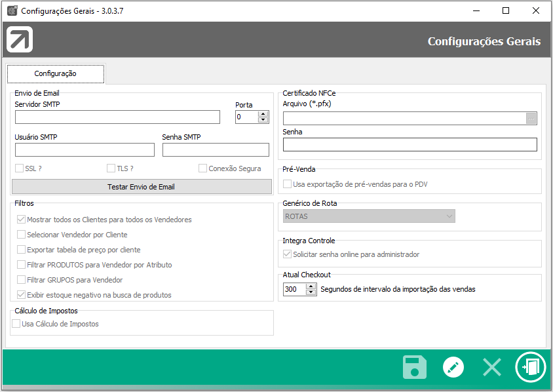Click the arrow logo in header
Image resolution: width=553 pixels, height=392 pixels.
point(20,41)
